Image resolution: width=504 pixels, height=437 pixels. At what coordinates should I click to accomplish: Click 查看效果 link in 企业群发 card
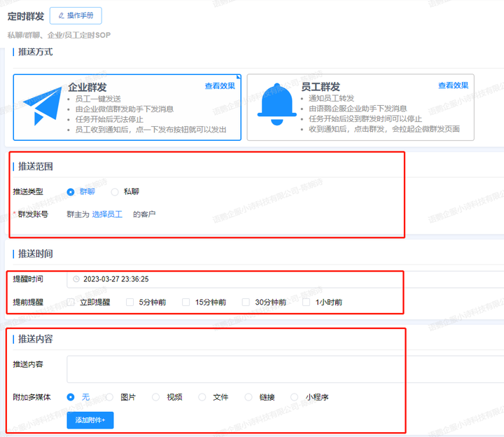220,85
